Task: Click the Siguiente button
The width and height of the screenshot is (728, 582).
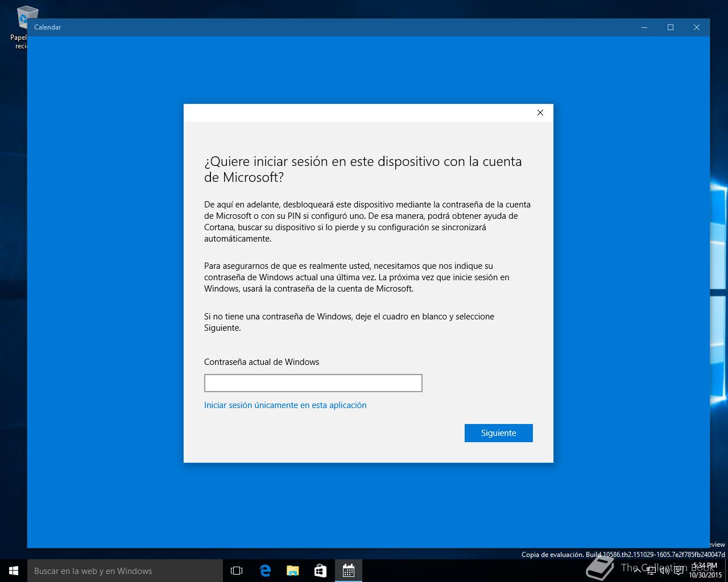Action: pos(498,433)
